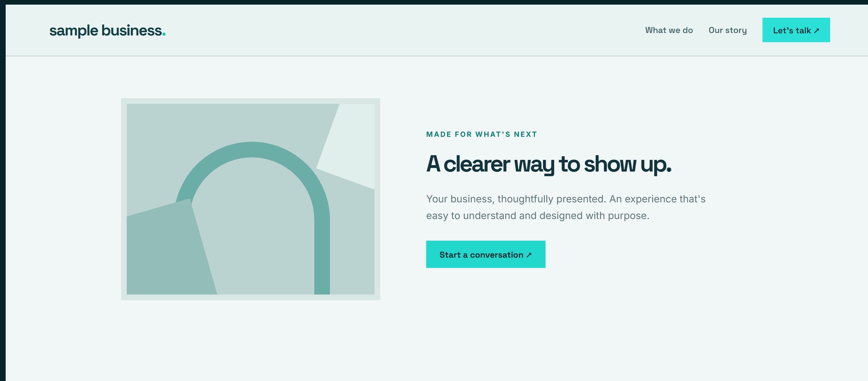
Task: Click the 'MADE FOR WHAT'S NEXT' eyebrow text
Action: coord(481,134)
